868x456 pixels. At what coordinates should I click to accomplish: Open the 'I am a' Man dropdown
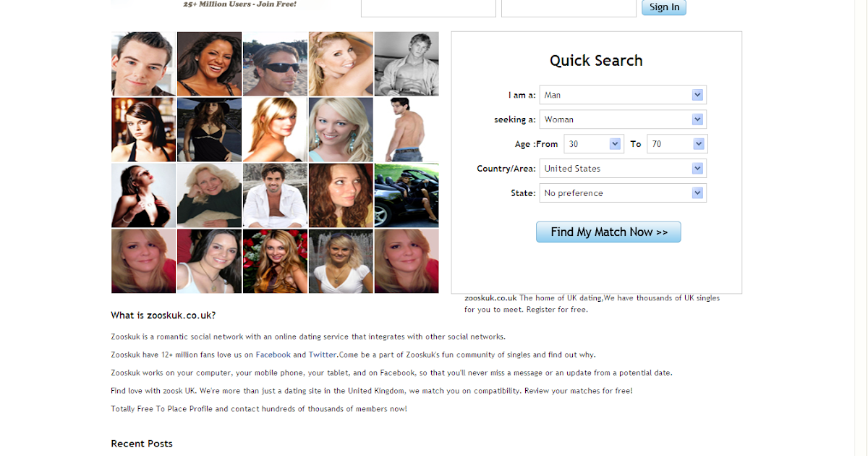[x=623, y=95]
